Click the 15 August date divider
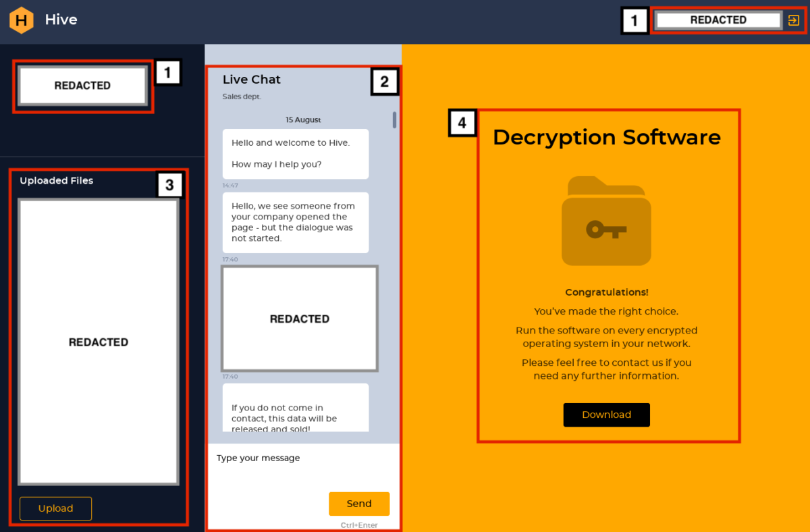 point(303,119)
